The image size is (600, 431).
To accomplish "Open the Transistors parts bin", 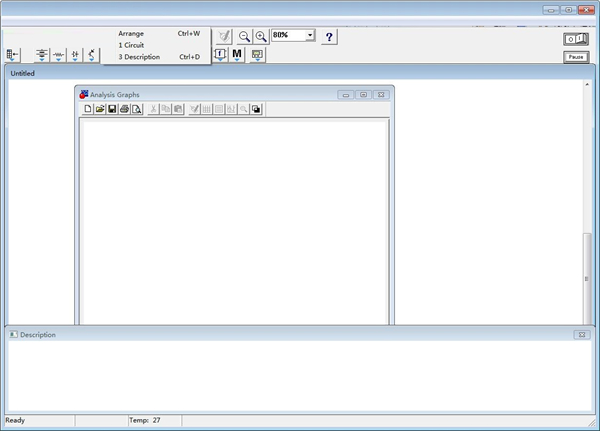I will tap(91, 55).
